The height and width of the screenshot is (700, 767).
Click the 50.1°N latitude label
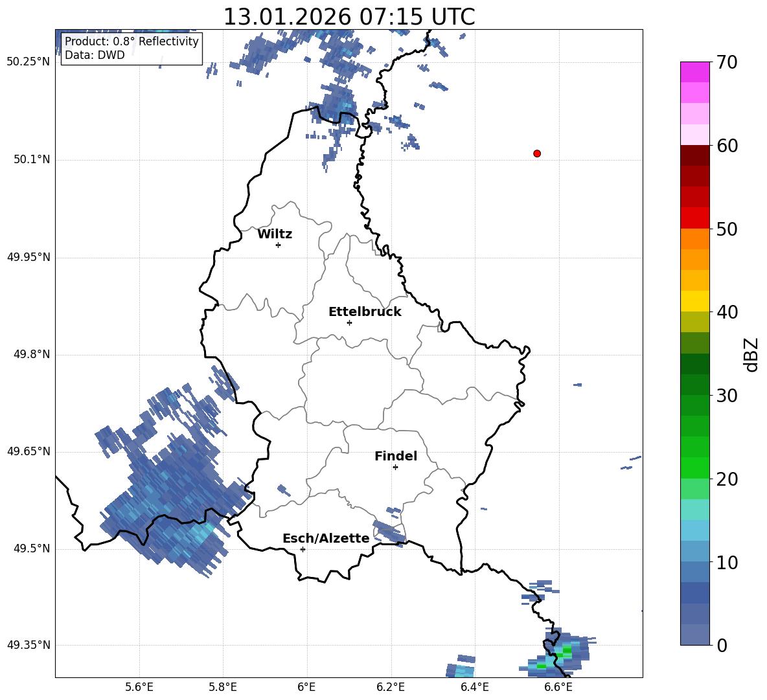coord(32,159)
